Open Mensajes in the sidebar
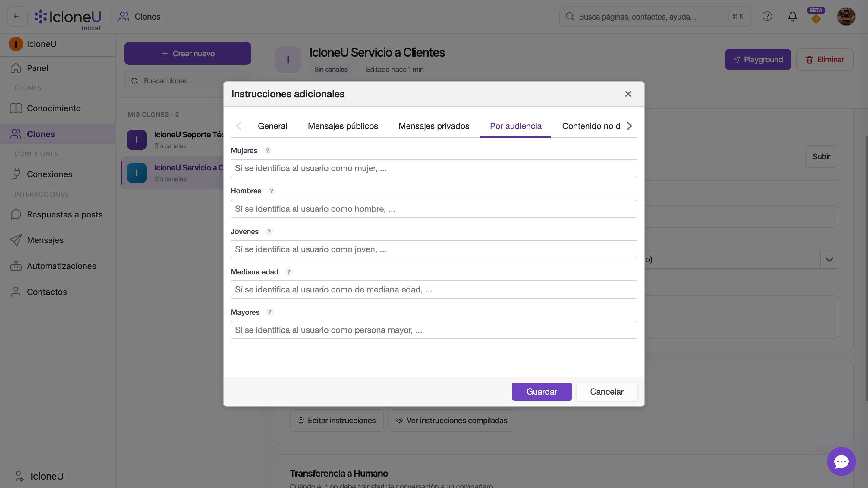 (x=58, y=240)
